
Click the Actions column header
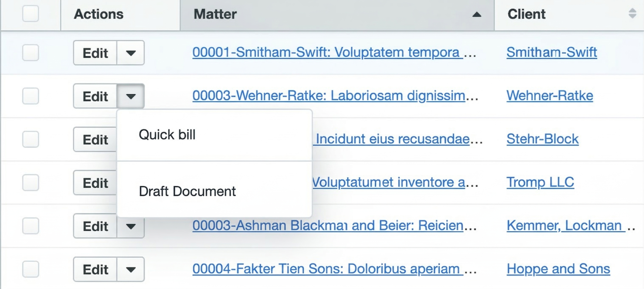tap(99, 14)
